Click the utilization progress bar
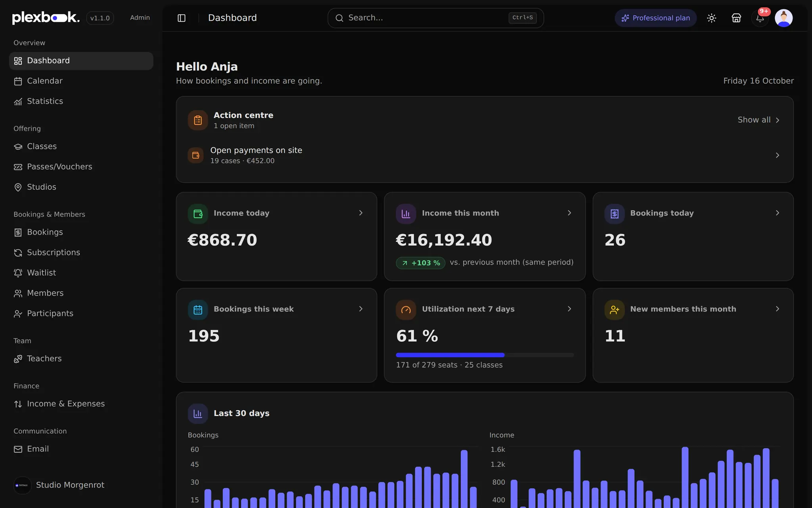Image resolution: width=812 pixels, height=508 pixels. 485,355
